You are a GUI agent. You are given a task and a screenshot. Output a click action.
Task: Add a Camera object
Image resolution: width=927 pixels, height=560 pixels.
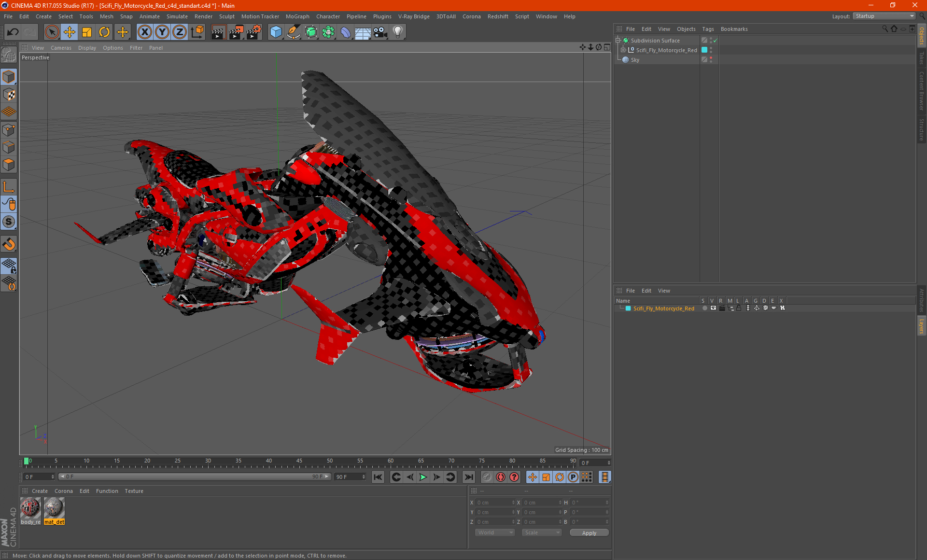coord(380,32)
